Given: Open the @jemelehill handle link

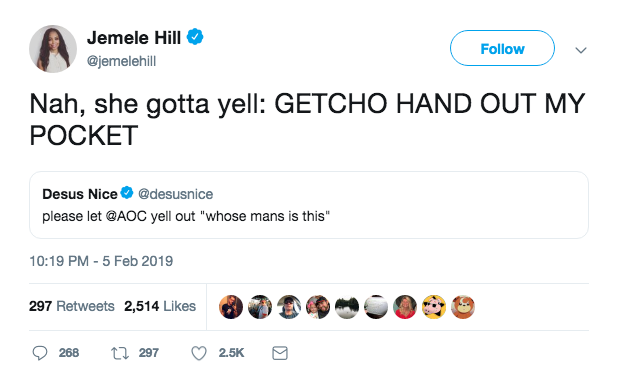Looking at the screenshot, I should click(x=121, y=61).
